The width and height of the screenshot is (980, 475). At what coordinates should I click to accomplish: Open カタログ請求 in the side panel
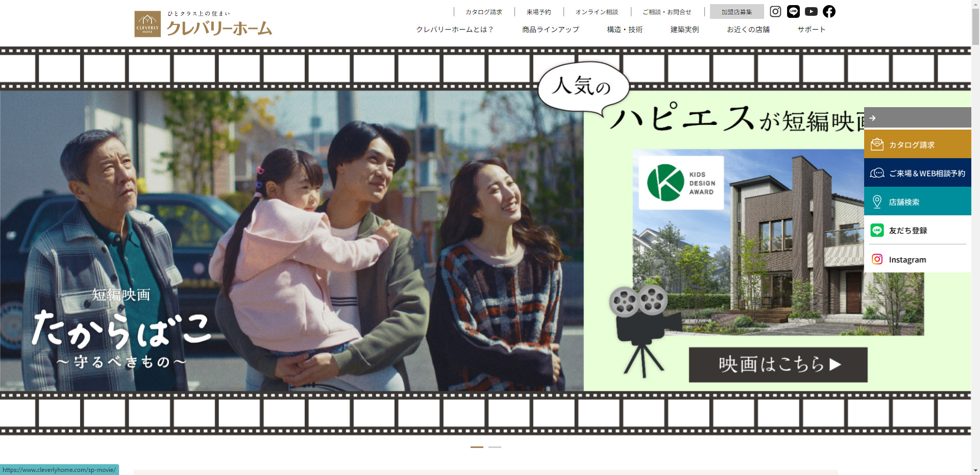click(917, 144)
